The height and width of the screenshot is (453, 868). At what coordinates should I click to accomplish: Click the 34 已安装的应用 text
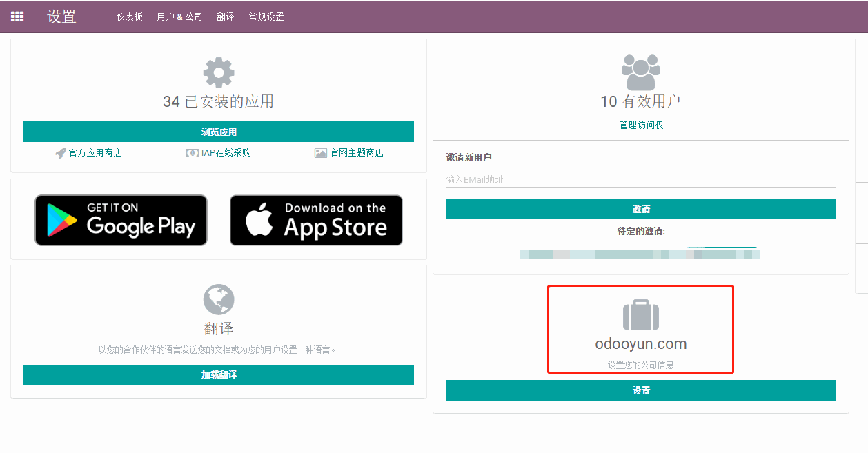219,102
